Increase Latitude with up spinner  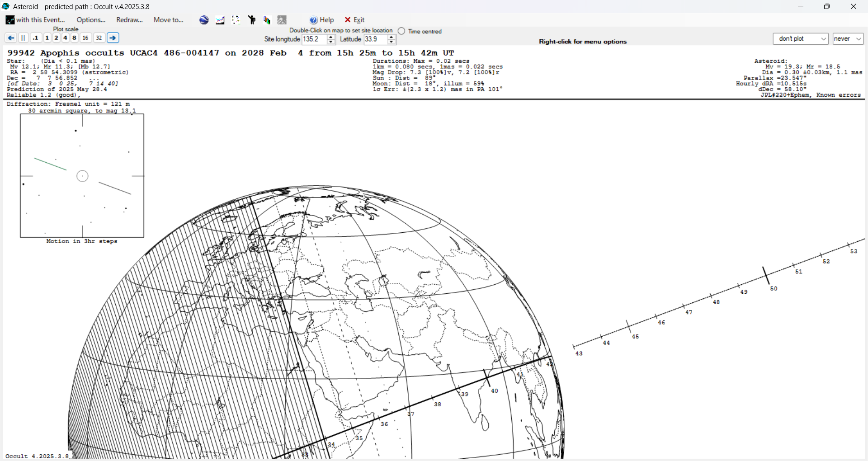pos(392,37)
